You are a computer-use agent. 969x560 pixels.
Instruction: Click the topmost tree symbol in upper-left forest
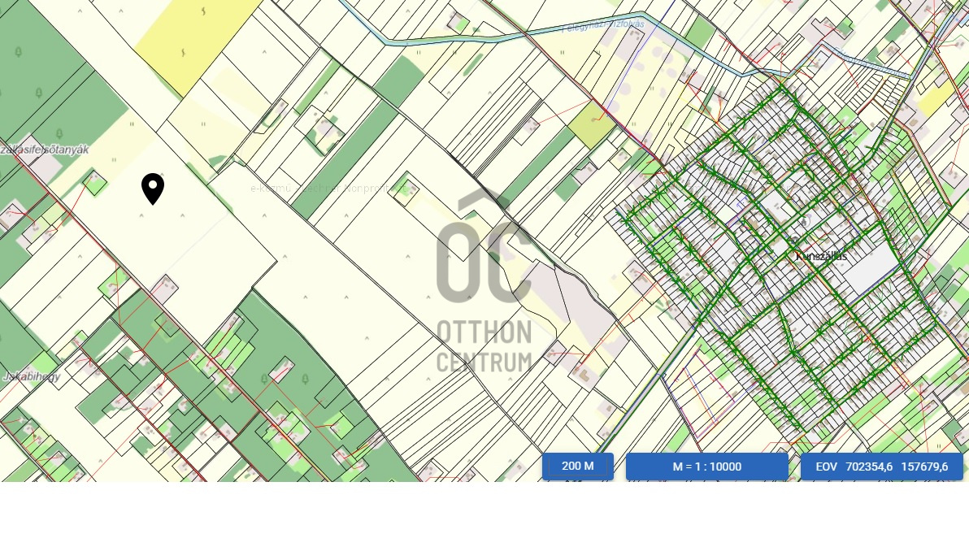point(18,53)
